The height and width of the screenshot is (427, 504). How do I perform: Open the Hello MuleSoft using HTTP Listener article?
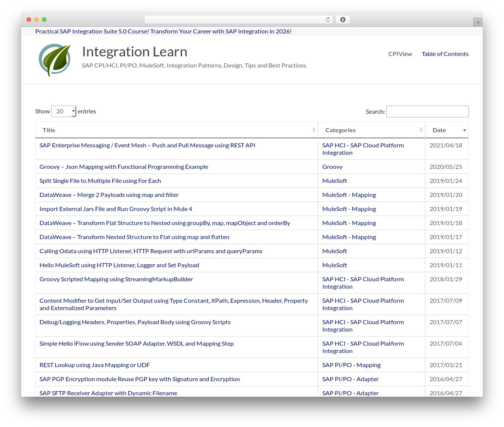click(119, 265)
